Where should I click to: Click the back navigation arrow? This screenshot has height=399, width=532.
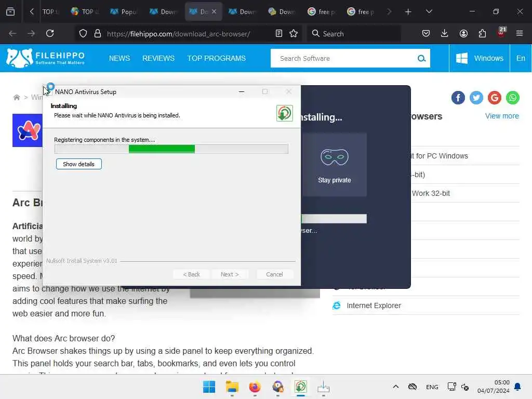point(12,33)
